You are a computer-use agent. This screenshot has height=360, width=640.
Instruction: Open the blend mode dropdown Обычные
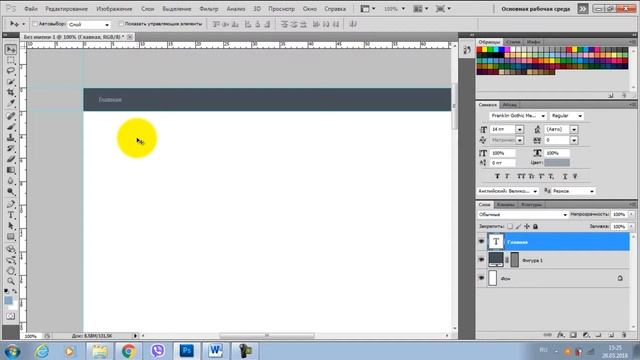(522, 214)
